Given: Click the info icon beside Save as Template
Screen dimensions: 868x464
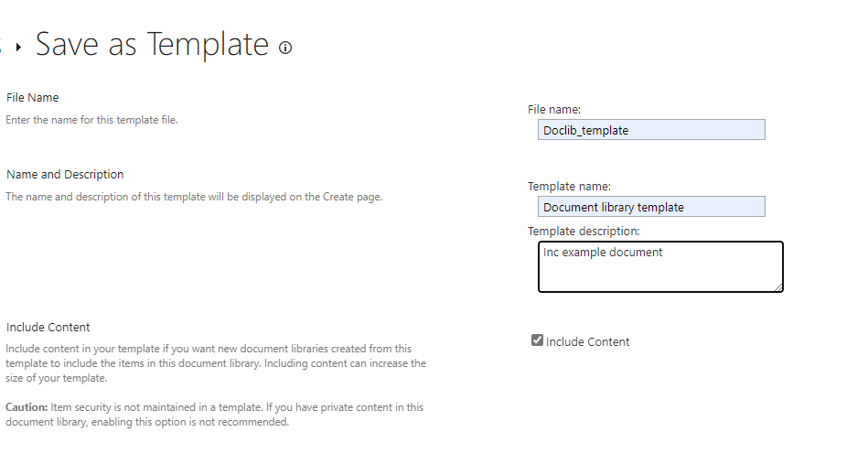Looking at the screenshot, I should click(x=285, y=49).
